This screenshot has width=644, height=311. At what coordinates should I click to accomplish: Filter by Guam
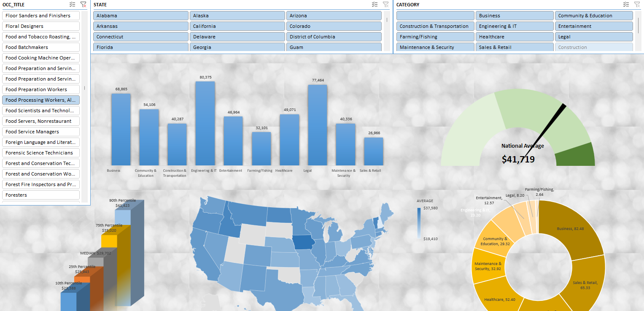click(334, 47)
